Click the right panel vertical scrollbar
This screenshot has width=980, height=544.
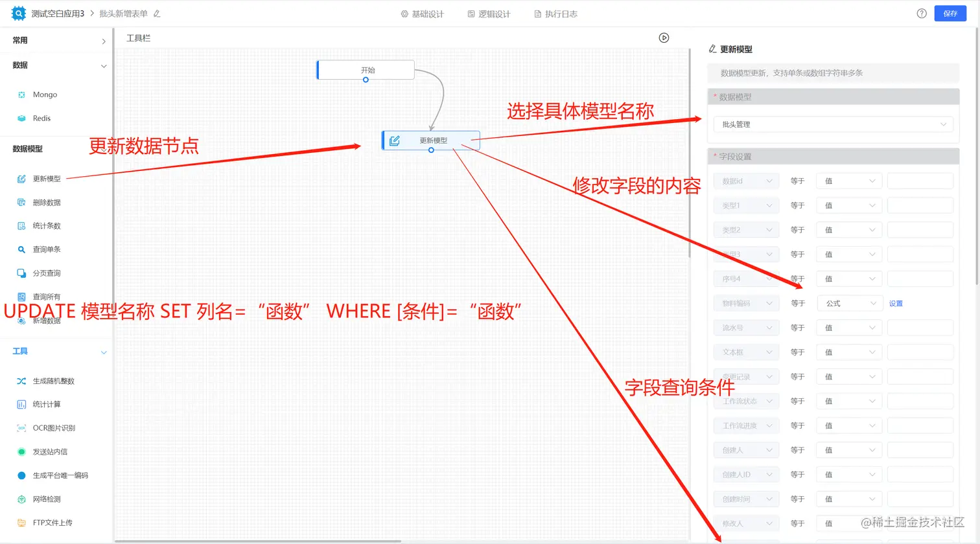click(977, 155)
